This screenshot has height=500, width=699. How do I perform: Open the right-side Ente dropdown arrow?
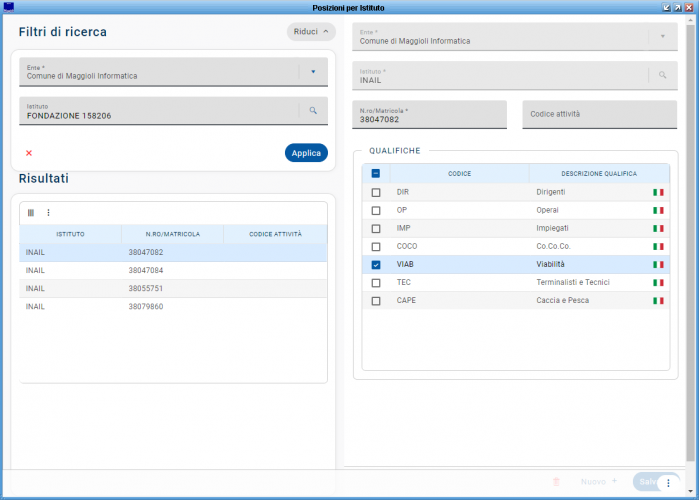click(x=661, y=37)
